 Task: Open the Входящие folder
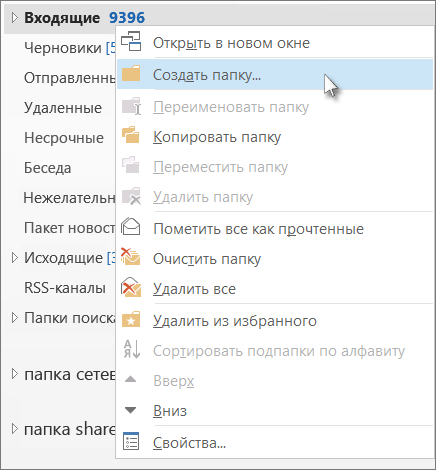(x=62, y=18)
